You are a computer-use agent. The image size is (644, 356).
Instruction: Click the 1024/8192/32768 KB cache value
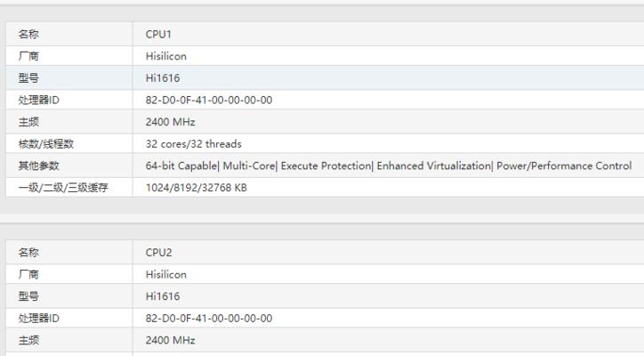tap(196, 188)
